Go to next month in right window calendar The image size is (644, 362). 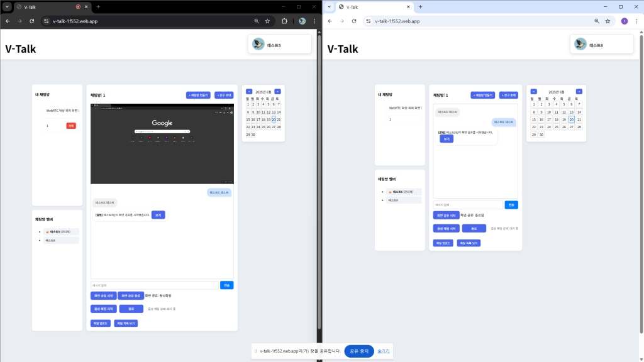point(579,92)
